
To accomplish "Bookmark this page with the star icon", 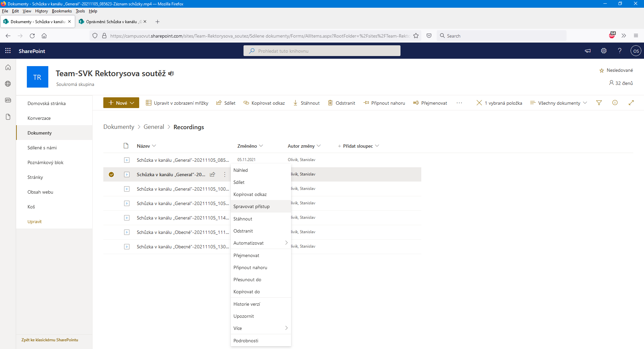I will (x=416, y=36).
